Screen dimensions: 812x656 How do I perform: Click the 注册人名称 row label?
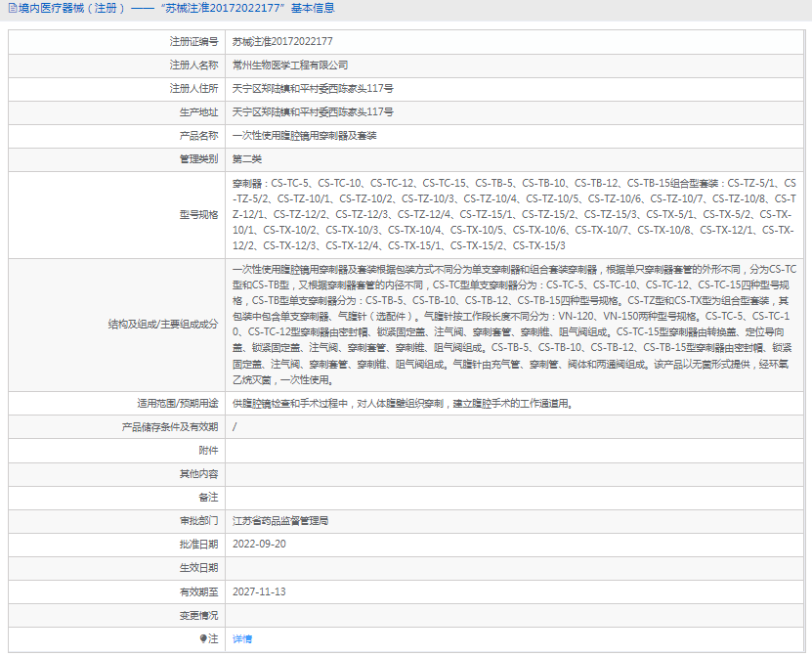[193, 66]
